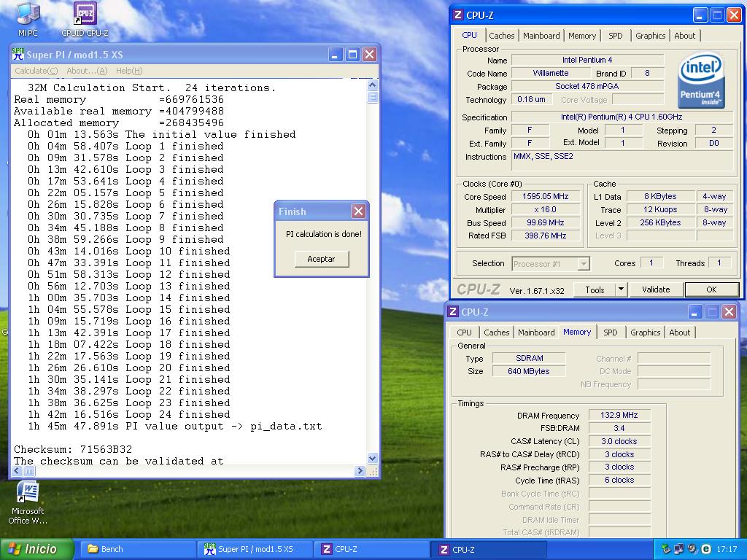747x560 pixels.
Task: Expand the Tools dropdown arrow
Action: click(621, 289)
